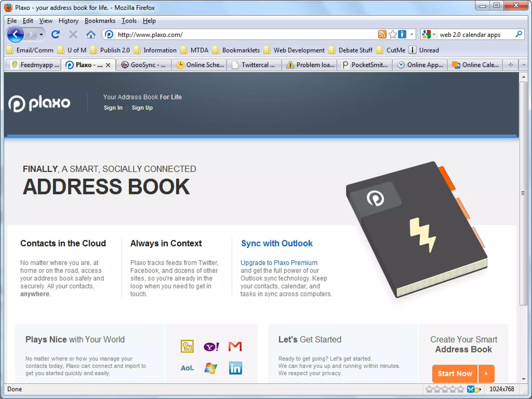Click the AOL logo icon
This screenshot has width=532, height=399.
tap(187, 368)
